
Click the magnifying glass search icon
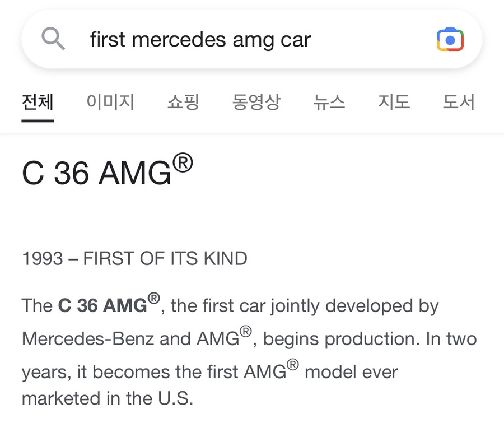click(53, 39)
